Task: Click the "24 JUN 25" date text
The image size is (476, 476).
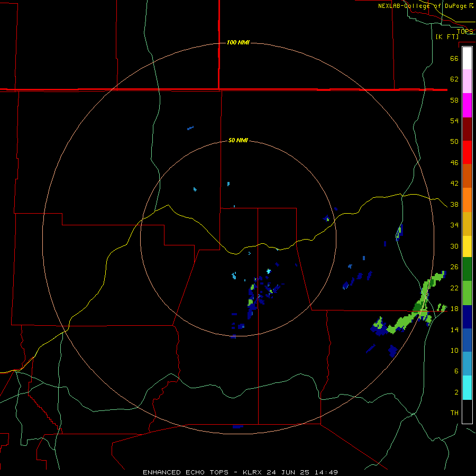Action: (288, 472)
